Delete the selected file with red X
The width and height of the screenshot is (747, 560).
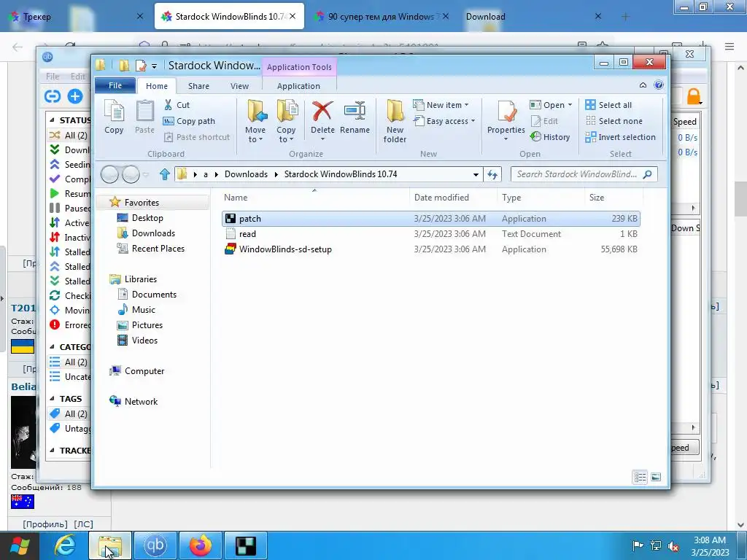point(322,120)
